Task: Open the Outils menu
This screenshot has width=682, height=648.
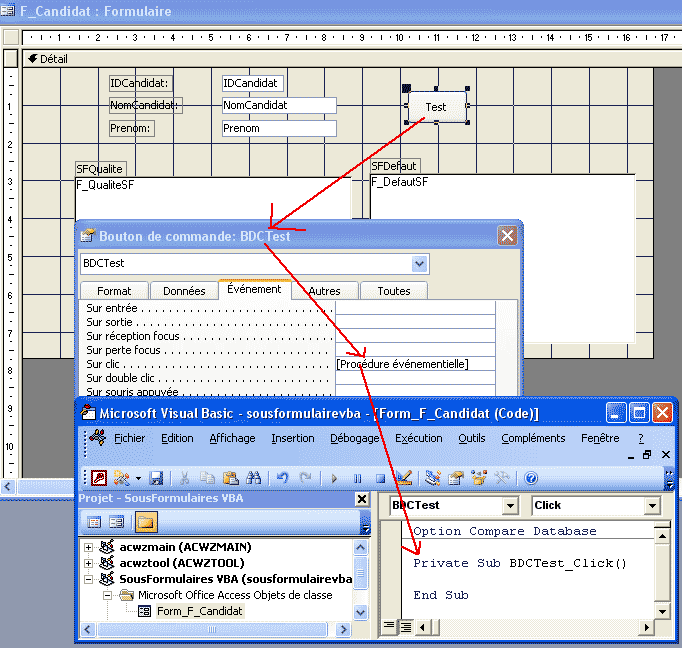Action: tap(471, 438)
